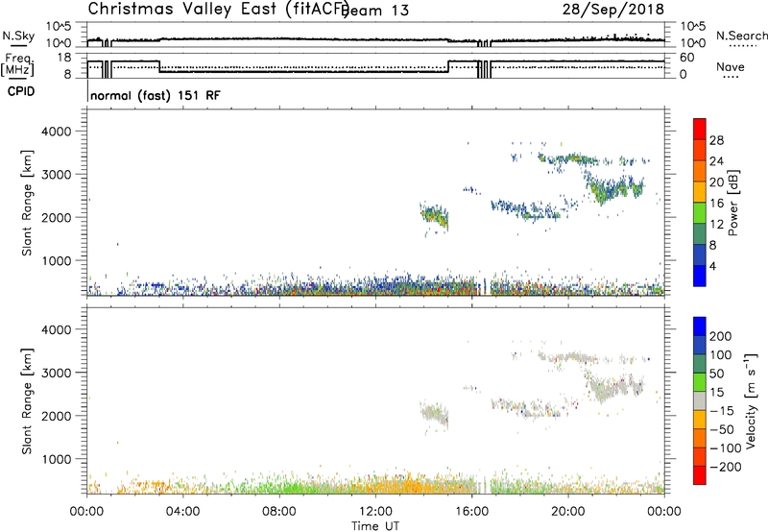Click the 'Velocity [m s-1]' colorbar label

tap(750, 400)
